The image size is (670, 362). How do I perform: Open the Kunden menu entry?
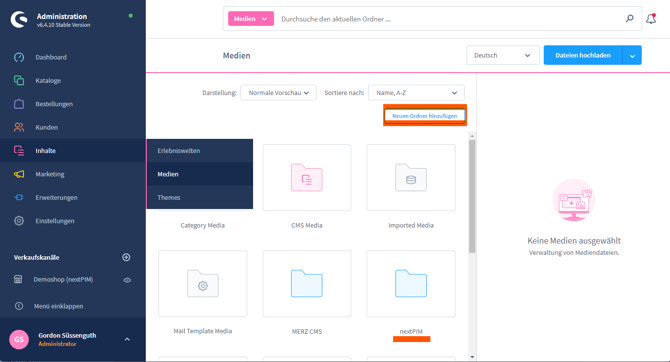point(47,127)
